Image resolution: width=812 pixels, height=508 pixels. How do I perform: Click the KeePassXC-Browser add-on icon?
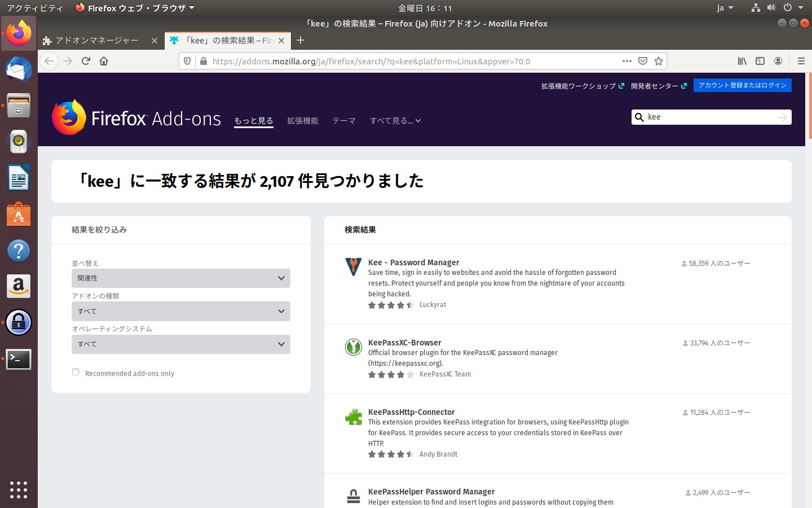tap(354, 347)
